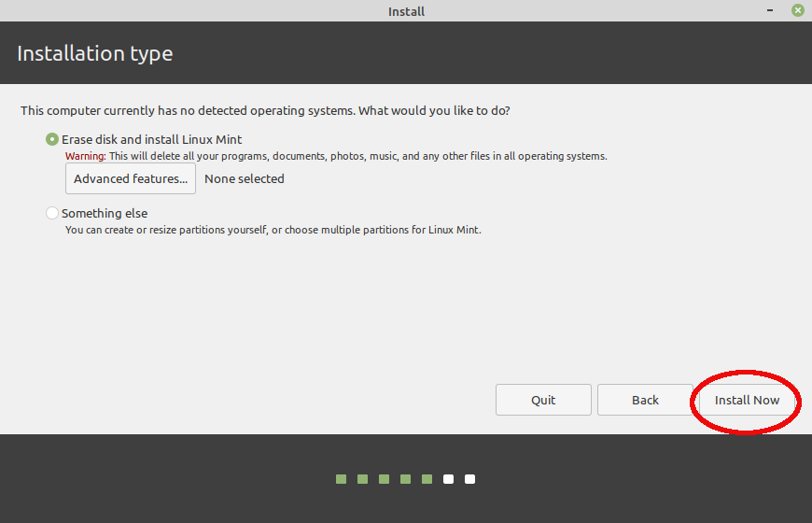Click the second green progress square
The height and width of the screenshot is (523, 812).
(x=362, y=479)
